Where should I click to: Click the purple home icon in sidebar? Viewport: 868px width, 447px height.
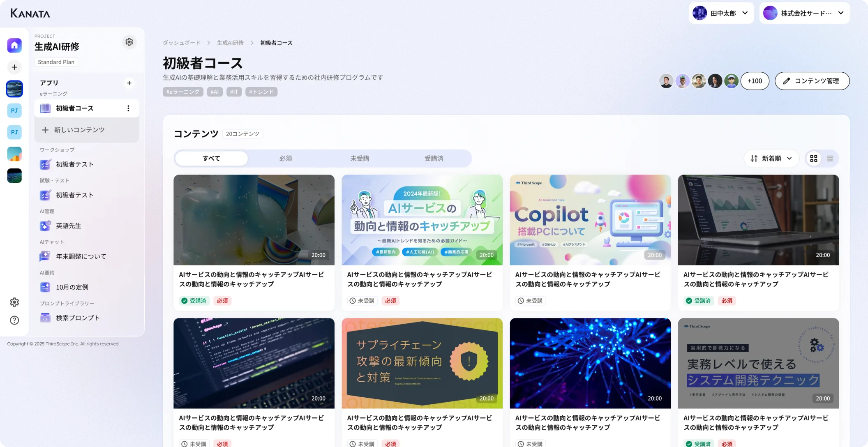click(x=14, y=45)
